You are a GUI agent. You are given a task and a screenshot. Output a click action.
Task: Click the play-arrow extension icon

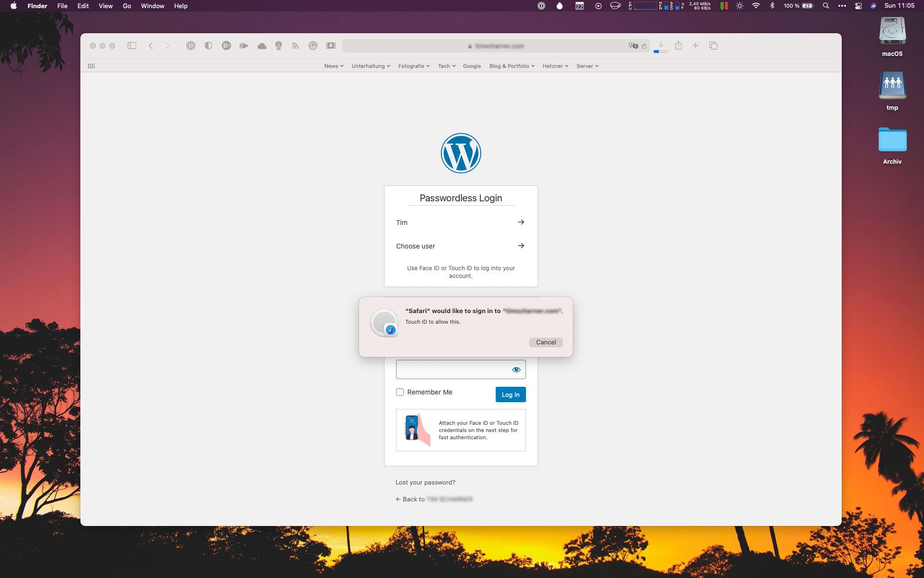coord(244,46)
